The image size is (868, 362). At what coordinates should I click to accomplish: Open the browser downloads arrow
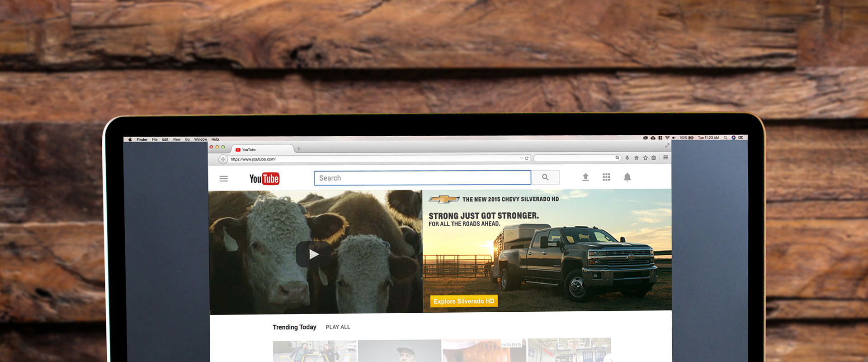click(627, 158)
